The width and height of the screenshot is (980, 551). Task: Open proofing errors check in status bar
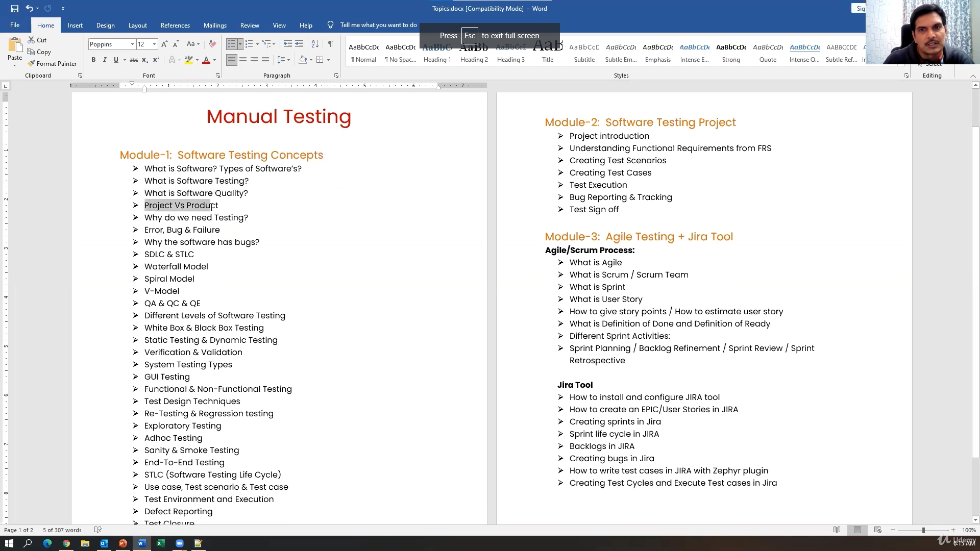98,530
